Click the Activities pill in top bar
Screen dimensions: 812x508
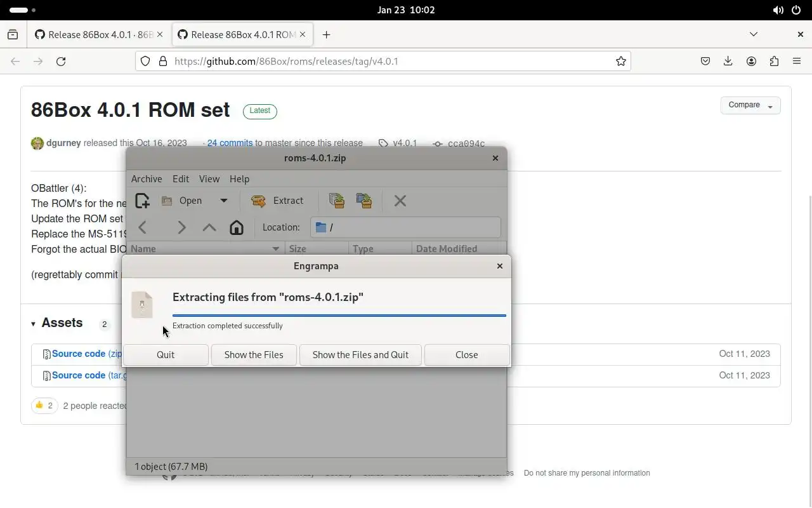pyautogui.click(x=19, y=10)
